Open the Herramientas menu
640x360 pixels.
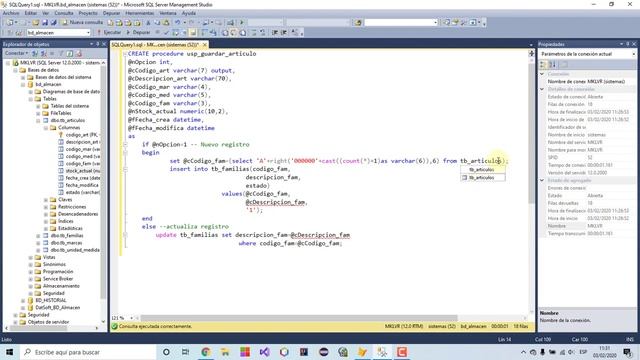pos(140,13)
